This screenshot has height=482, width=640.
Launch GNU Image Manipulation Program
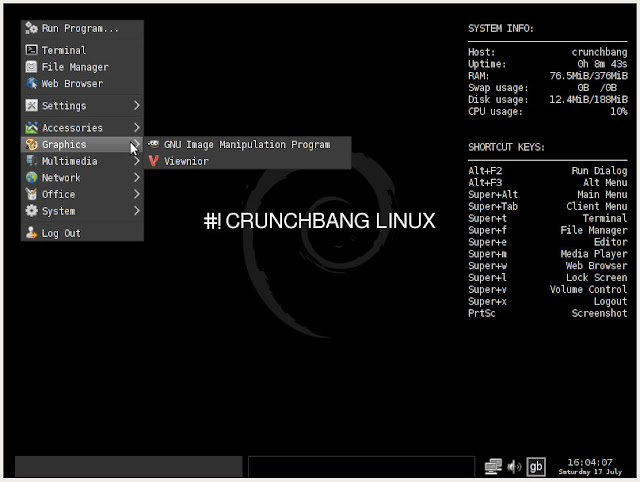pyautogui.click(x=247, y=144)
